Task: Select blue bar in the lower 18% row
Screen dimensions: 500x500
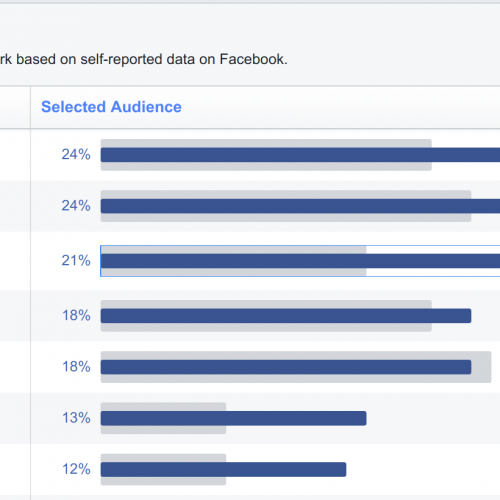Action: (x=286, y=367)
